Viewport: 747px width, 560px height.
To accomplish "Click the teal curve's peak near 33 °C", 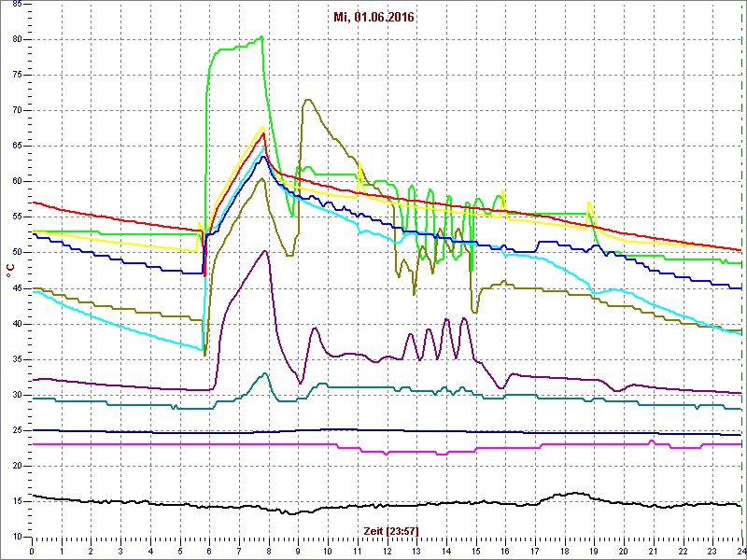I will [265, 373].
